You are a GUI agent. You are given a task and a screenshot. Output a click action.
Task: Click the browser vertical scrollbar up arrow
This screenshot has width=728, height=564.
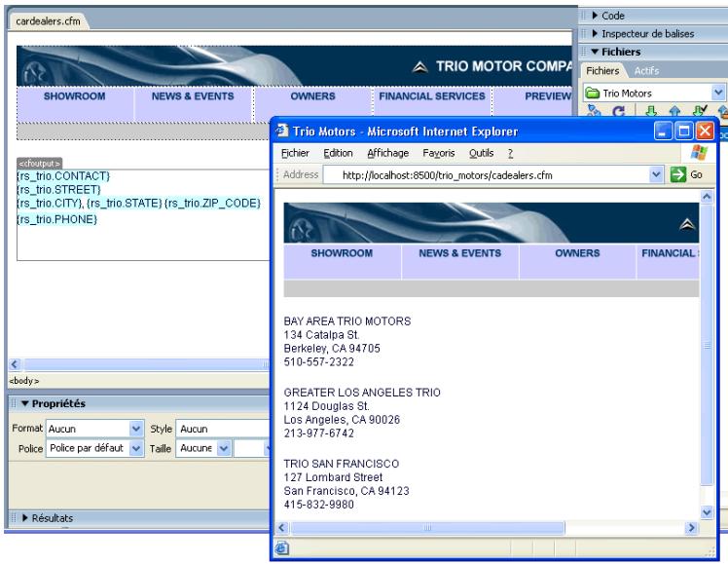pos(707,197)
